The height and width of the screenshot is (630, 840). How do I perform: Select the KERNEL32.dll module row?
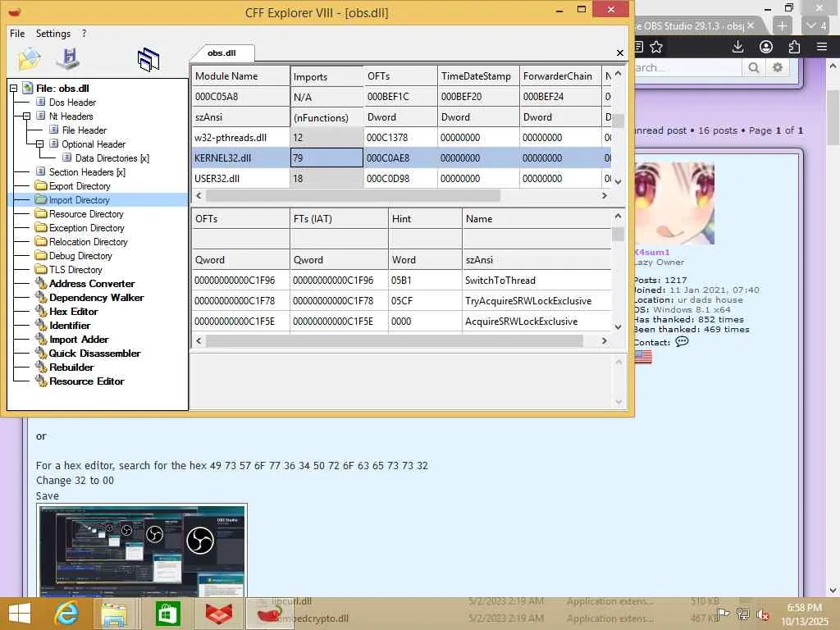pyautogui.click(x=402, y=158)
